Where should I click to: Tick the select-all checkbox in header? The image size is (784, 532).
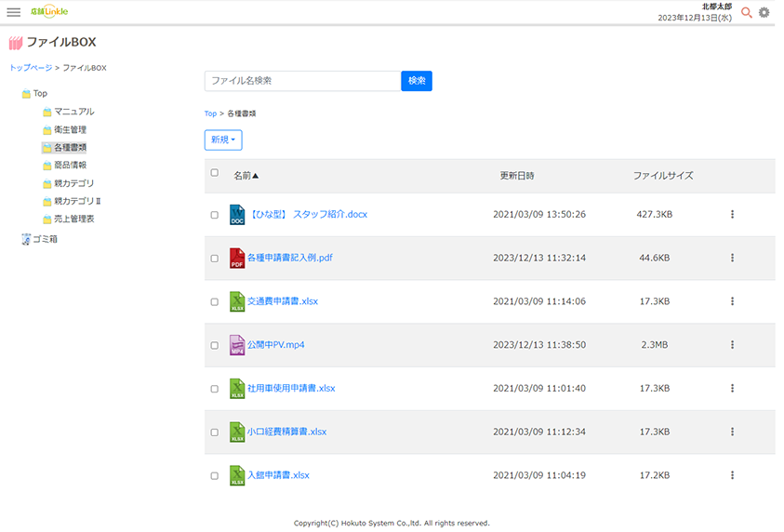point(215,172)
